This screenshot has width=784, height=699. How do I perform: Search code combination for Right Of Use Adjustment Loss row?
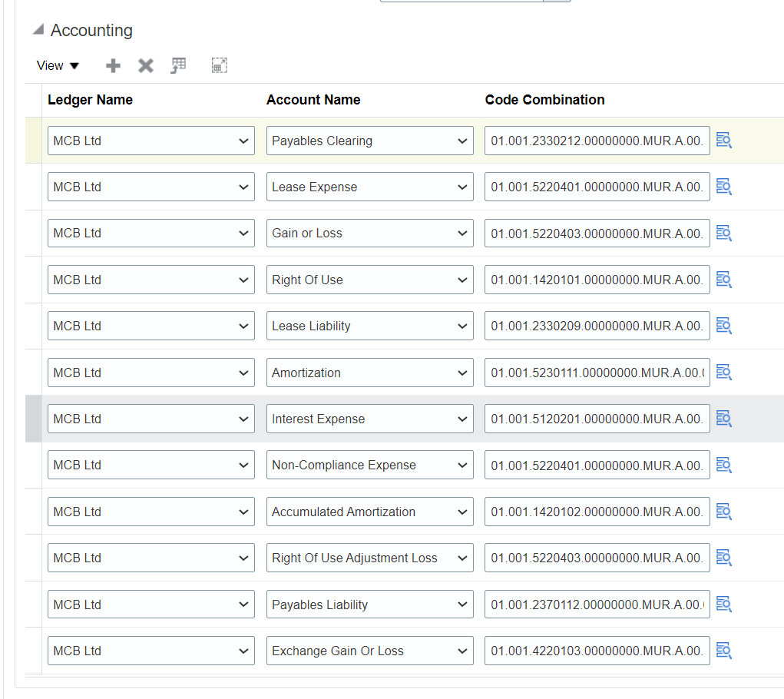click(723, 558)
